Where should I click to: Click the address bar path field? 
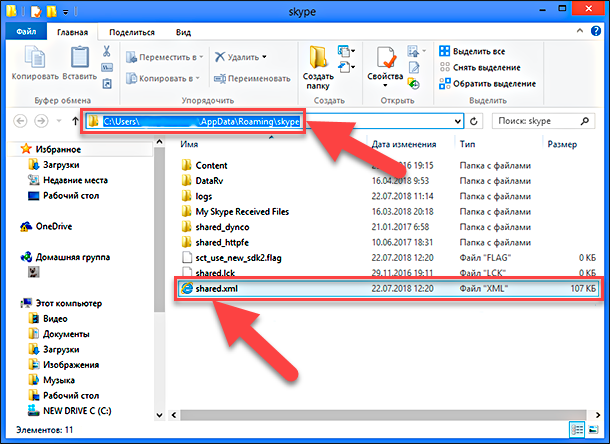coord(274,121)
